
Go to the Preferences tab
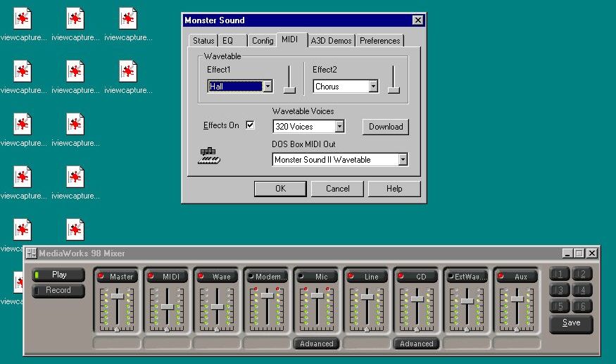(x=380, y=41)
